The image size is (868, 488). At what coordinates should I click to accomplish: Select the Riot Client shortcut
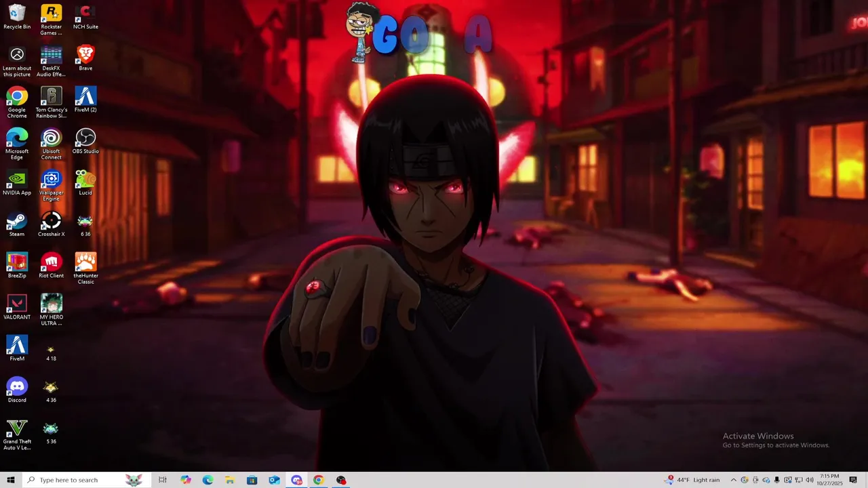click(51, 265)
